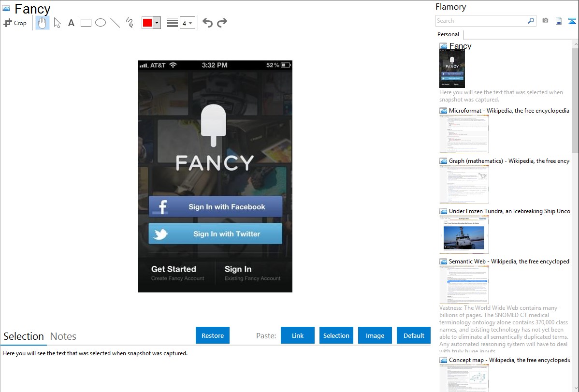Open the Notes tab

point(63,336)
